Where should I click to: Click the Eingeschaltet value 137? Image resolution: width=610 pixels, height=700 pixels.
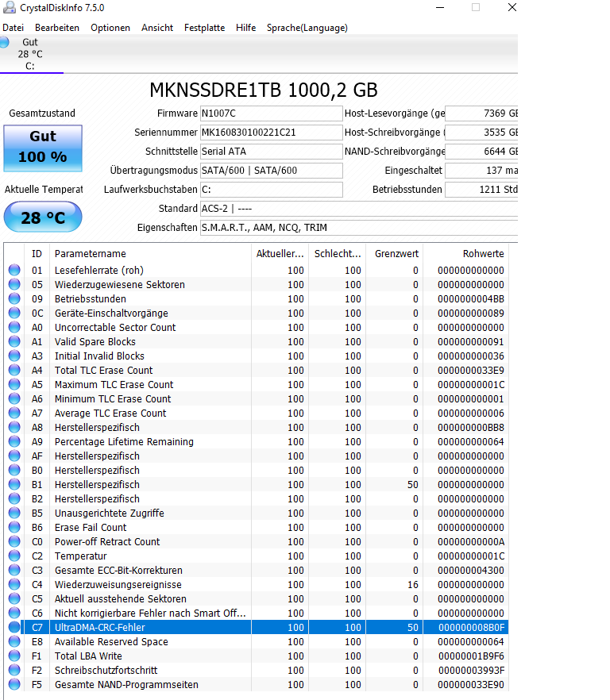[482, 171]
